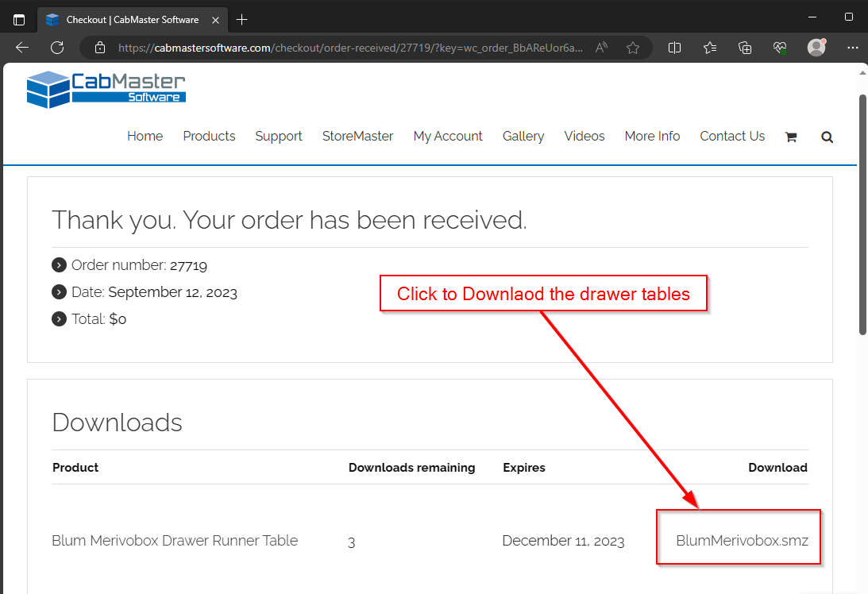
Task: Click the site lock info icon
Action: (x=99, y=48)
